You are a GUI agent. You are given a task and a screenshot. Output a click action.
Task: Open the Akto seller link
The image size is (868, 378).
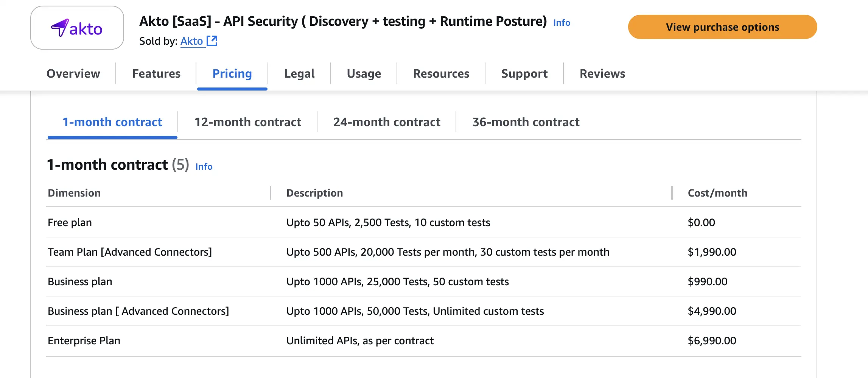click(191, 41)
